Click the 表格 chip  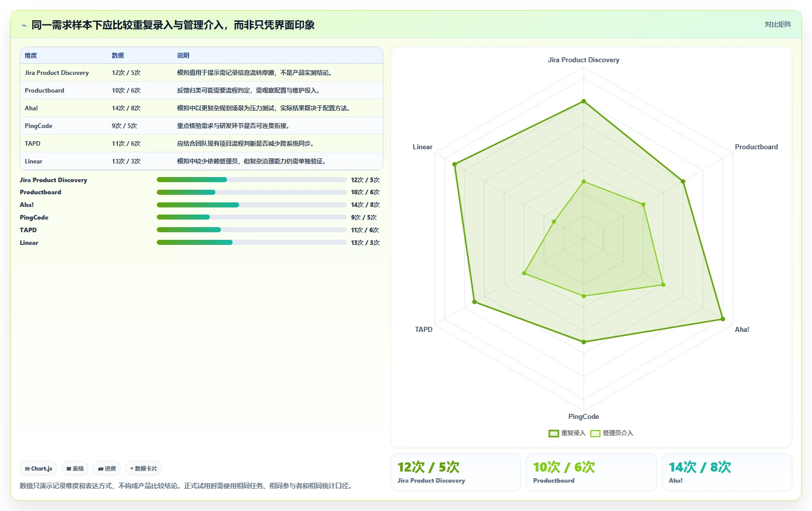(75, 469)
